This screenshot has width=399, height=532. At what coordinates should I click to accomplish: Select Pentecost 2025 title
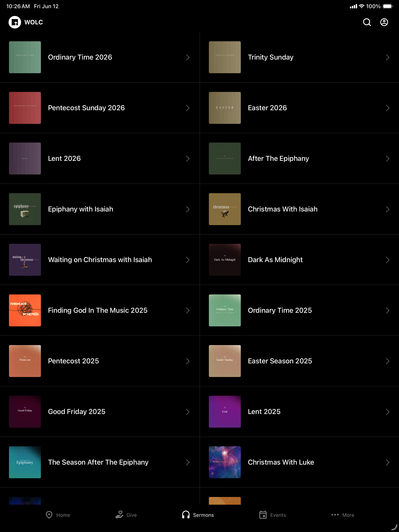73,361
